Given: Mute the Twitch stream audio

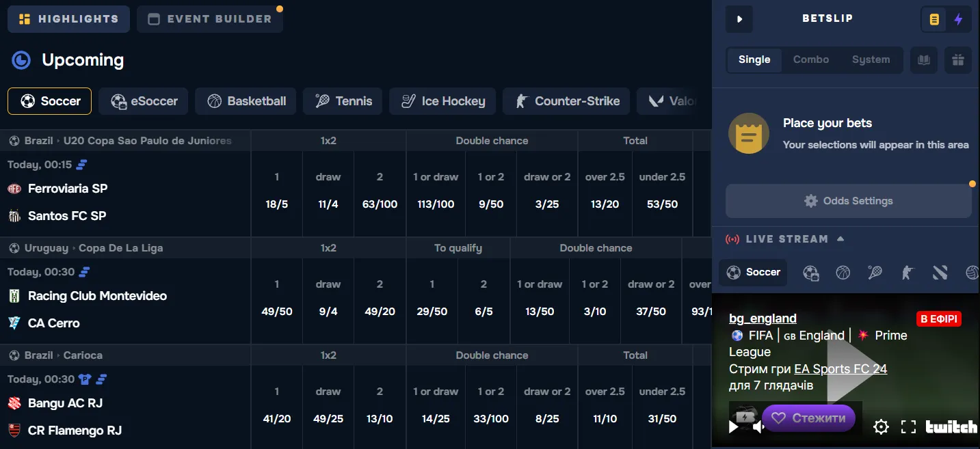Looking at the screenshot, I should 759,426.
